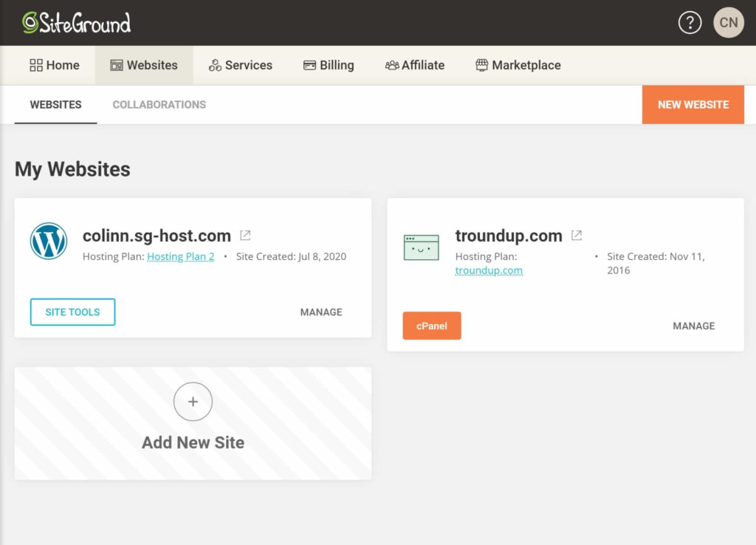Screen dimensions: 756x545
Task: Open Billing in navigation
Action: pos(329,65)
